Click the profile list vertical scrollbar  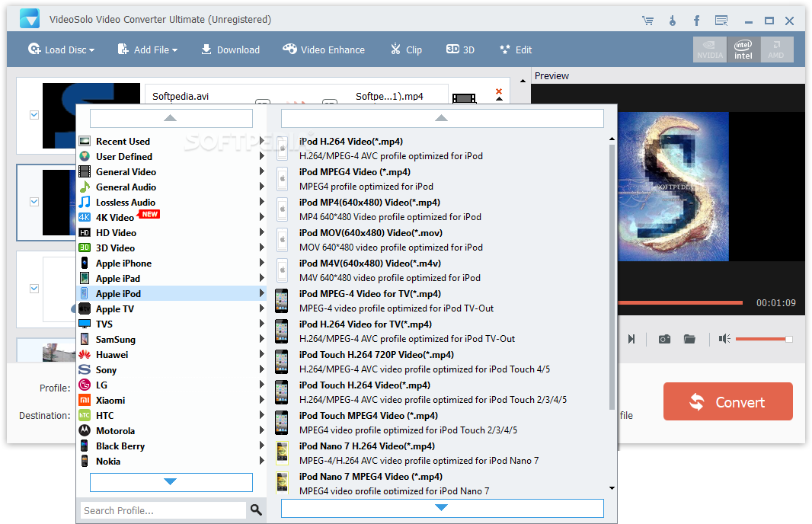point(612,277)
